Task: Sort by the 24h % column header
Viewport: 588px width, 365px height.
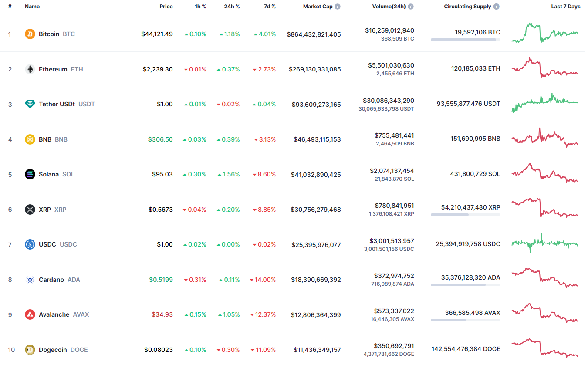Action: click(231, 7)
